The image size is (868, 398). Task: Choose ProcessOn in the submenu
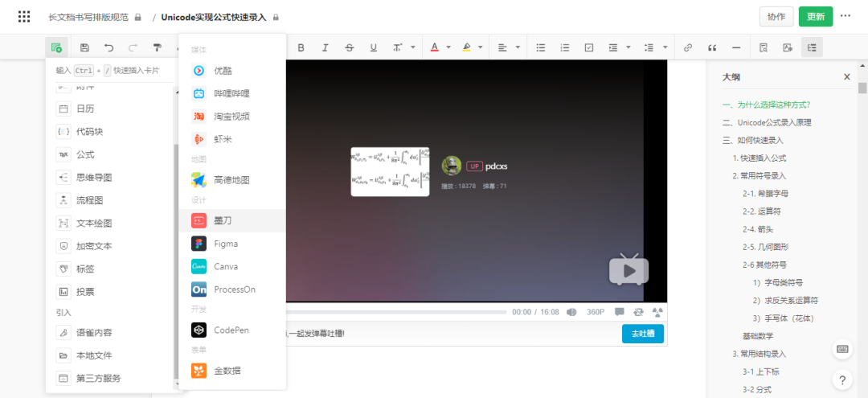[232, 289]
